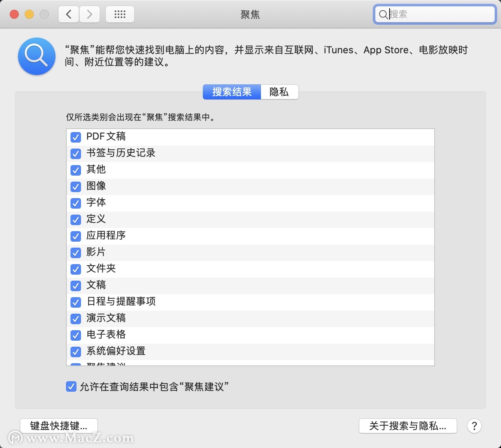Viewport: 501px width, 448px height.
Task: Toggle the 系统偏好设置 checkbox
Action: point(76,352)
